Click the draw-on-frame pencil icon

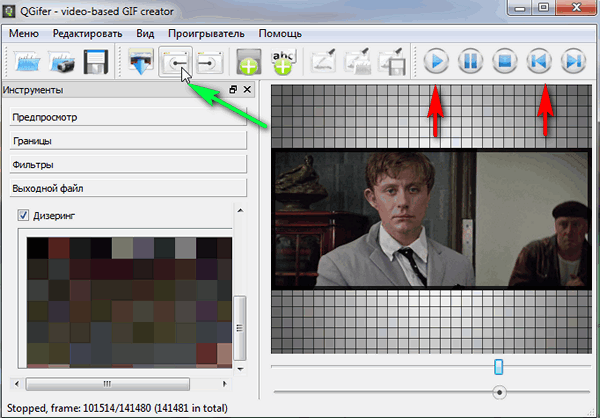[323, 61]
